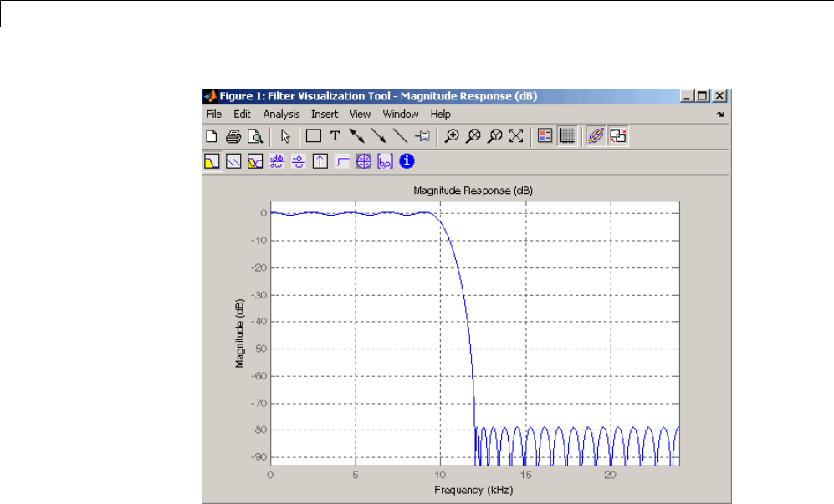Screen dimensions: 834x504
Task: Show the Group Delay response
Action: click(x=277, y=161)
